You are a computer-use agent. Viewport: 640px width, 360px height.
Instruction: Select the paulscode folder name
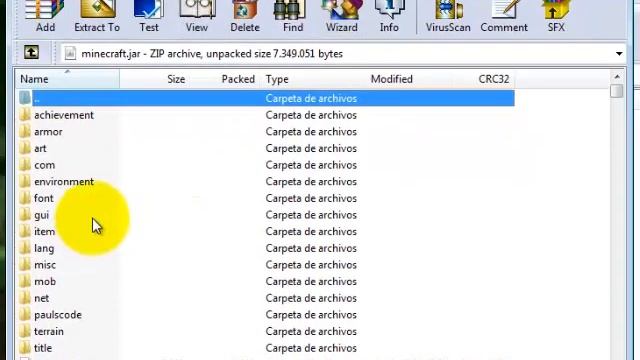pos(58,315)
